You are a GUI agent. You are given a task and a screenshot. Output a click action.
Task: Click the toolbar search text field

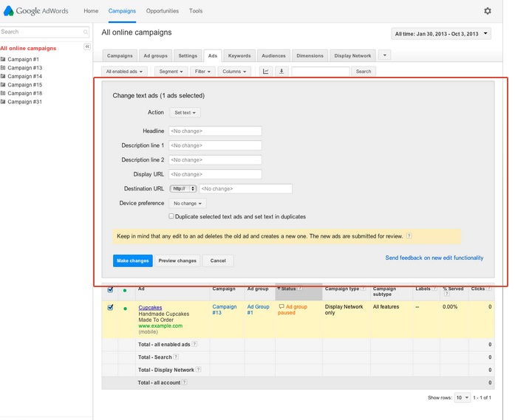click(321, 71)
